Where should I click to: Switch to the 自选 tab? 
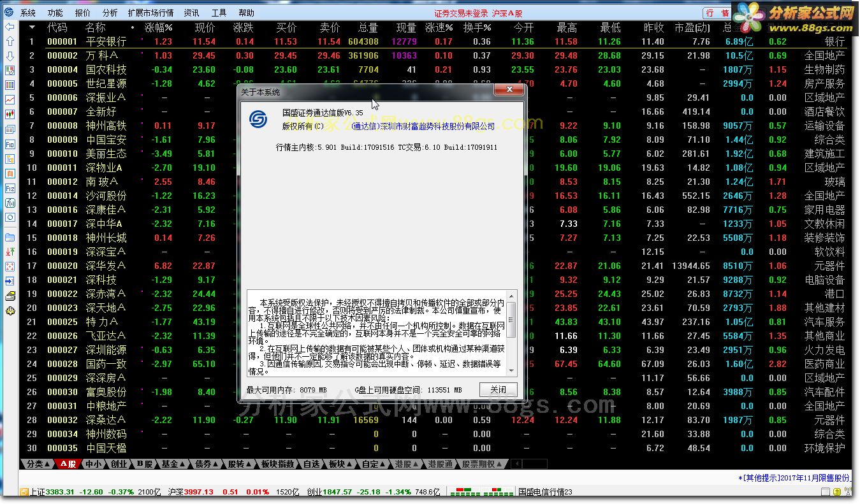[312, 464]
